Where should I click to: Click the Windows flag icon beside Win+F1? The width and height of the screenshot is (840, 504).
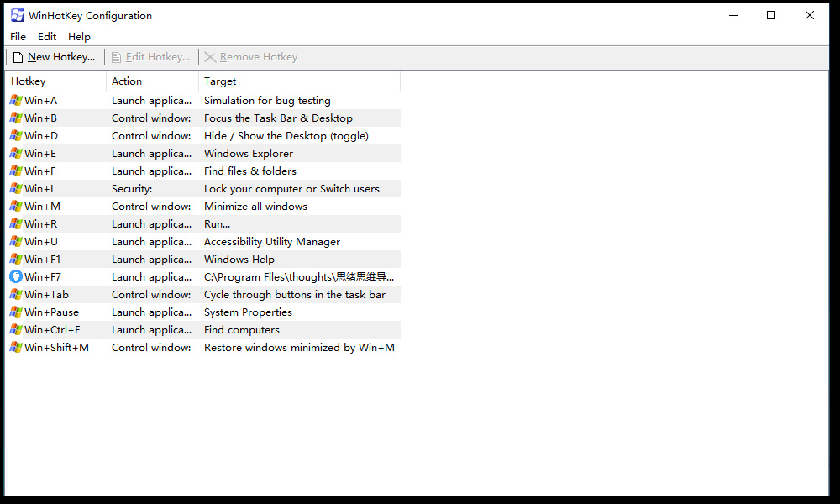point(16,260)
